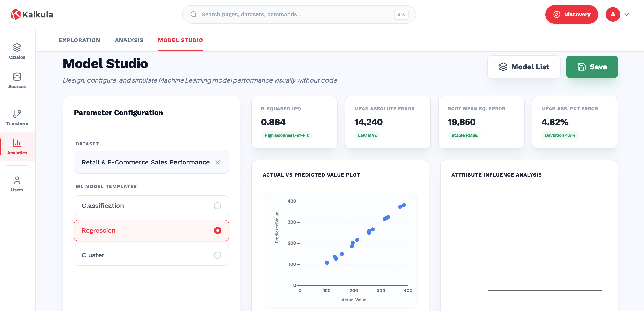Image resolution: width=644 pixels, height=311 pixels.
Task: Open the Analytics chart icon
Action: (x=17, y=143)
